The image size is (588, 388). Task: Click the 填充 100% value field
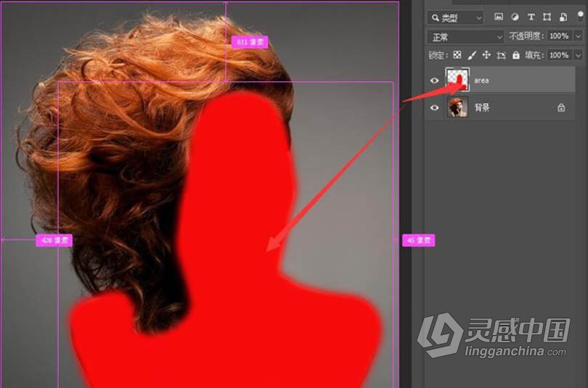[559, 55]
